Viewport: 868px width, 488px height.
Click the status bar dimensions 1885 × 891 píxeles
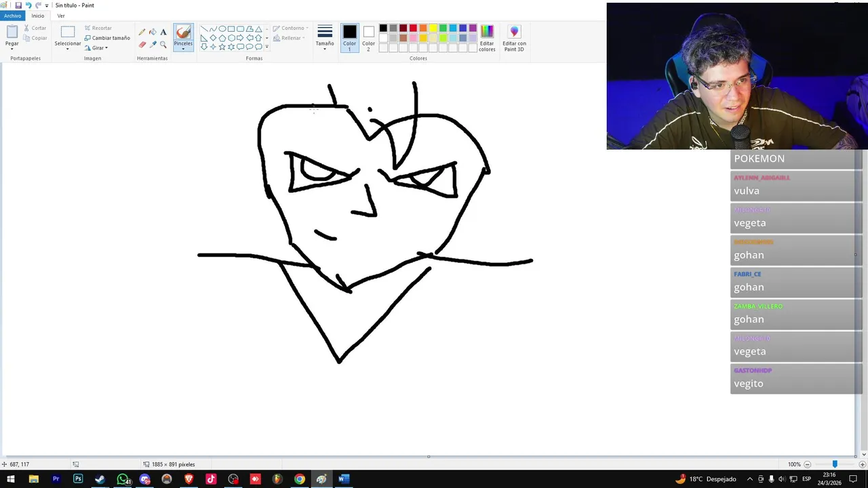pos(169,464)
